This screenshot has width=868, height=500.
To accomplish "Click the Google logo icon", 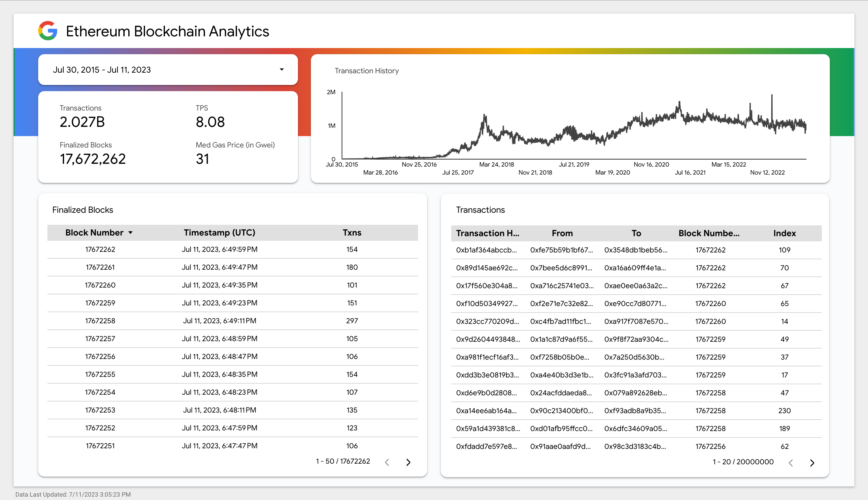I will [48, 31].
